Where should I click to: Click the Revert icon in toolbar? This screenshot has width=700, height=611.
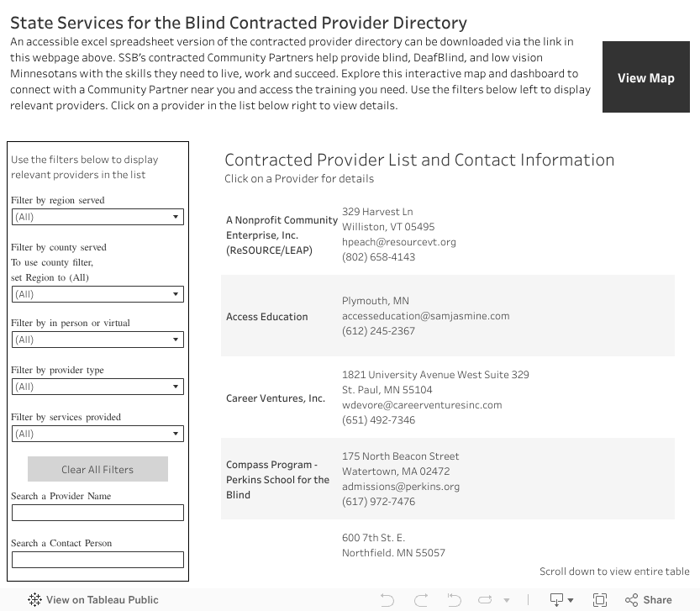(454, 600)
